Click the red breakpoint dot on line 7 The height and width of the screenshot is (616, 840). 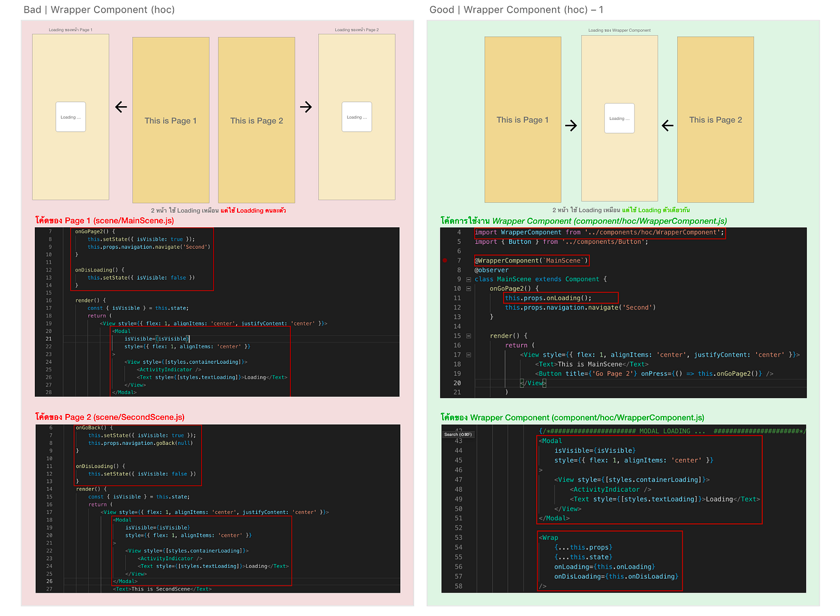[445, 260]
